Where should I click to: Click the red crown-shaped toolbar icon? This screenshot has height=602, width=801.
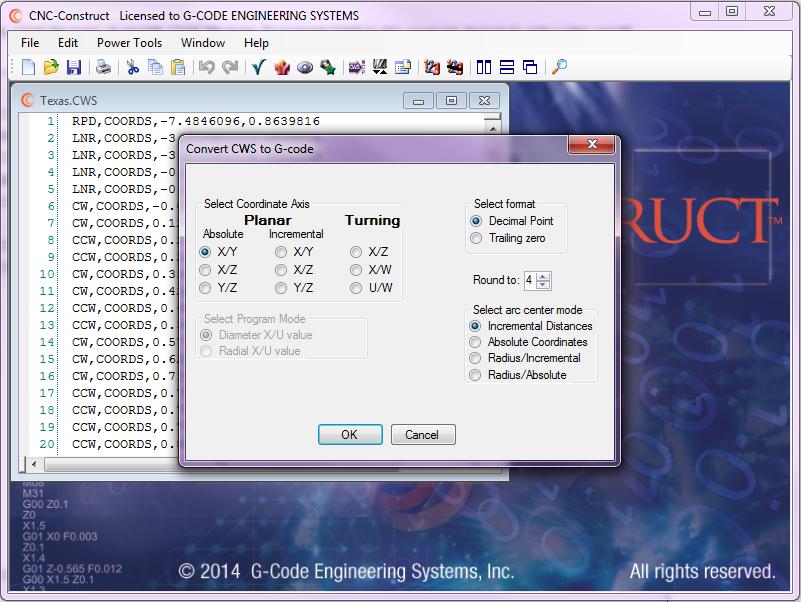282,67
